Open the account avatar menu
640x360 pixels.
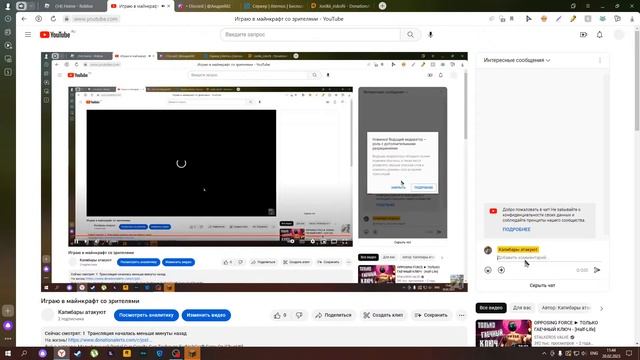619,35
